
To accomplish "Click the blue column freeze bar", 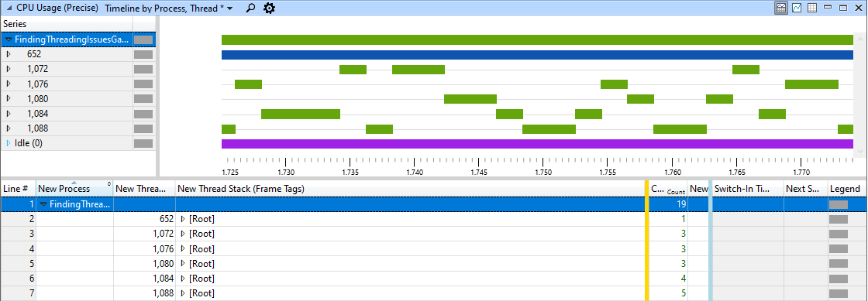I will [710, 240].
